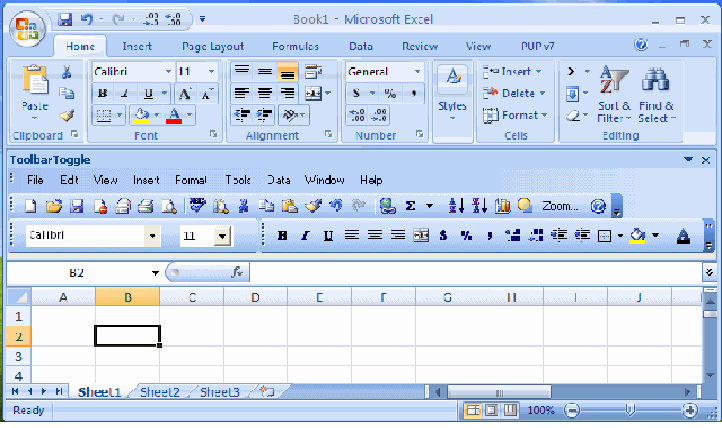The image size is (722, 428).
Task: Open Chart Wizard icon in ToolbarToggle toolbar
Action: [x=502, y=206]
